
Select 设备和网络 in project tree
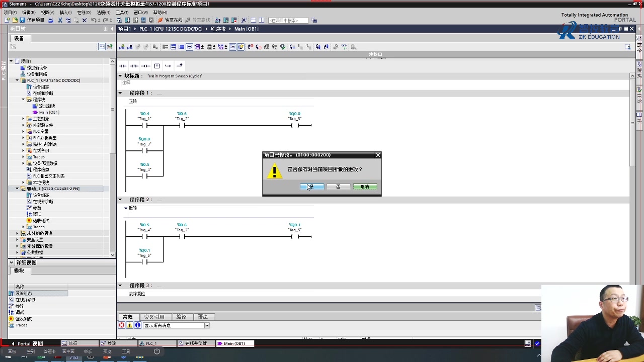coord(37,74)
